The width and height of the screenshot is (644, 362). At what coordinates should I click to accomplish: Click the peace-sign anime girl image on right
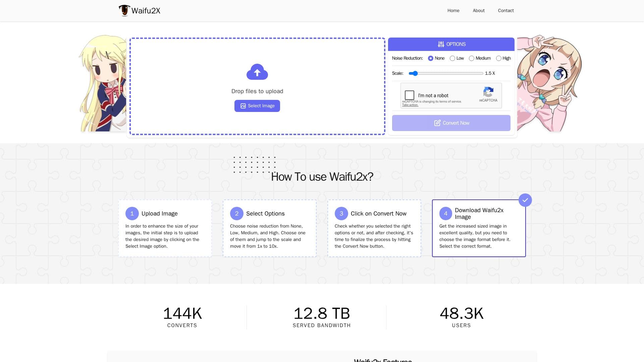pos(549,83)
